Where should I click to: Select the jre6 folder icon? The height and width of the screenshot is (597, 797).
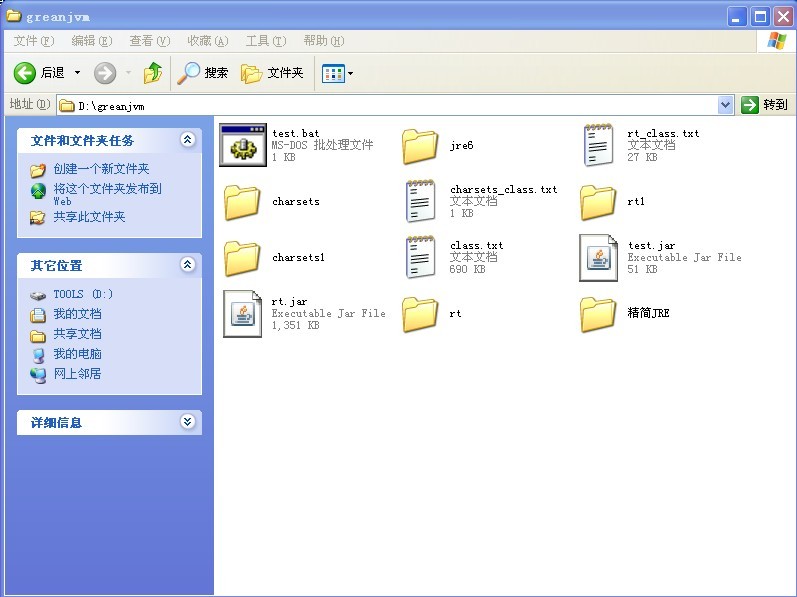(x=420, y=146)
